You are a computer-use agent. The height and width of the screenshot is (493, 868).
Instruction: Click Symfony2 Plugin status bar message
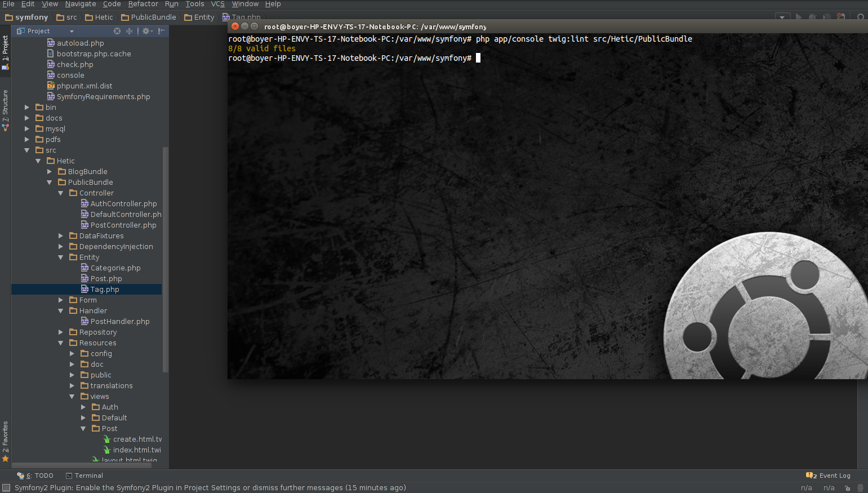tap(210, 488)
